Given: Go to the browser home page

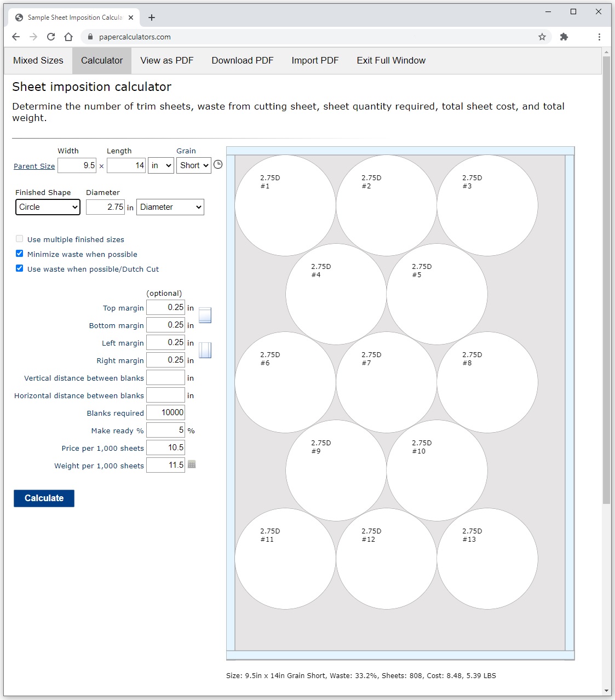Looking at the screenshot, I should 68,37.
